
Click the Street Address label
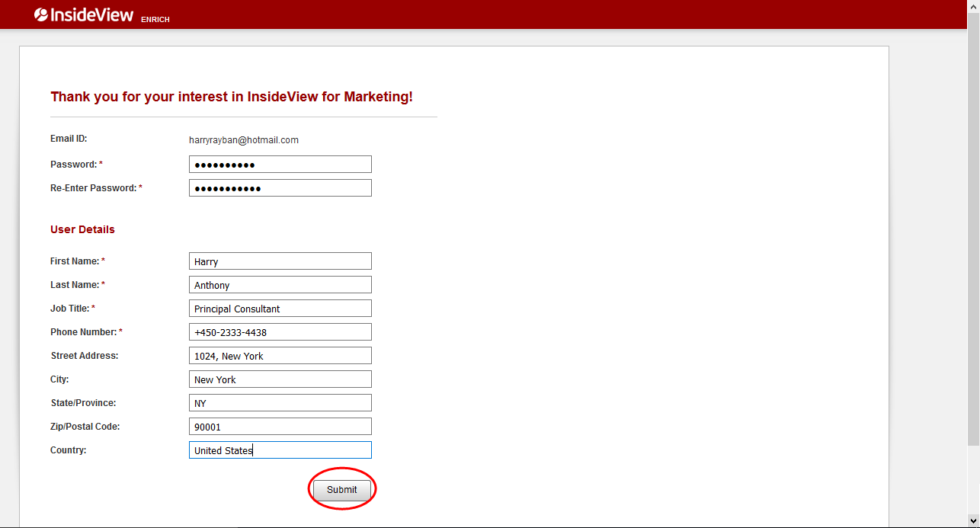[85, 356]
